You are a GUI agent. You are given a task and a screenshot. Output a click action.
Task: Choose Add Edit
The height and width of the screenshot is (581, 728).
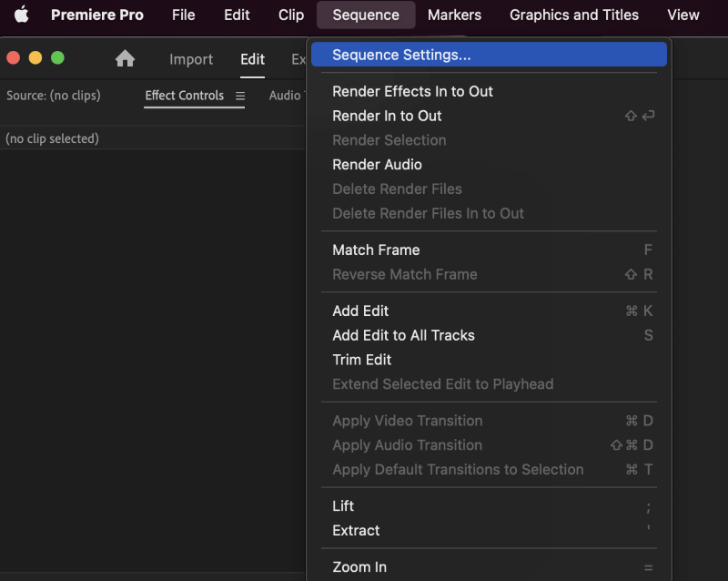tap(489, 311)
